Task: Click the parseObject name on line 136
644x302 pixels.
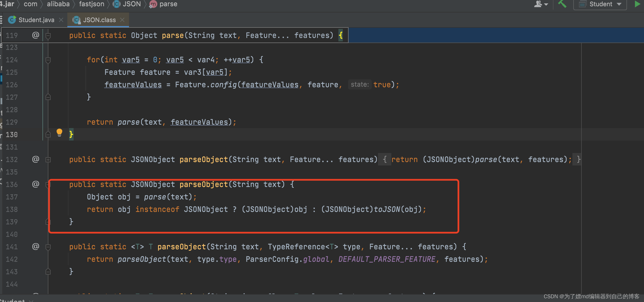Action: pos(204,184)
